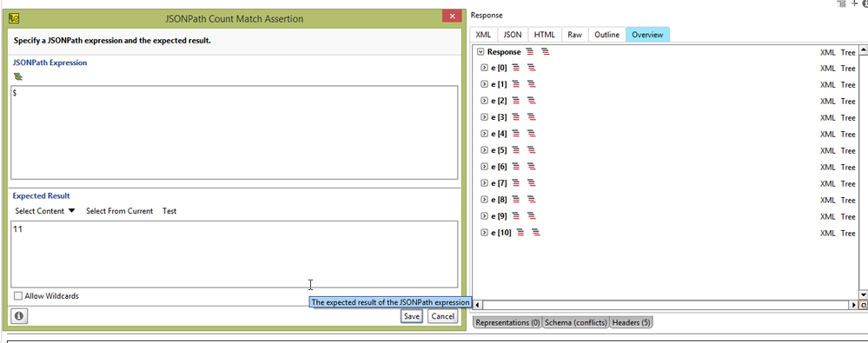Viewport: 868px width, 343px height.
Task: Click the staggered-lined icon beside Response node
Action: [x=546, y=52]
